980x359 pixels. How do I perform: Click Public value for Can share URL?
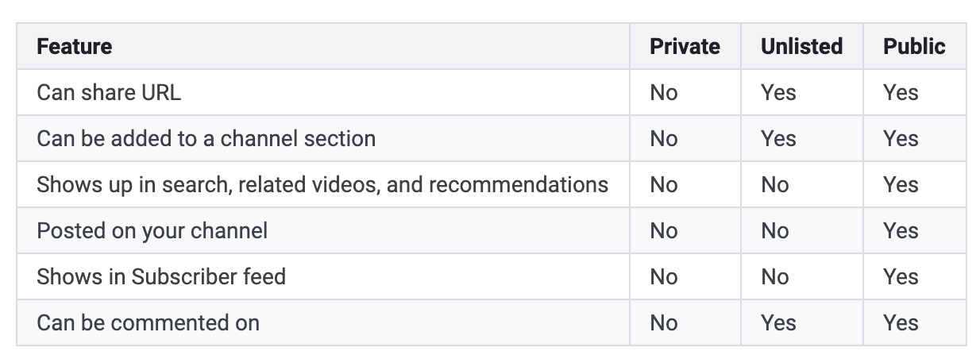tap(901, 92)
